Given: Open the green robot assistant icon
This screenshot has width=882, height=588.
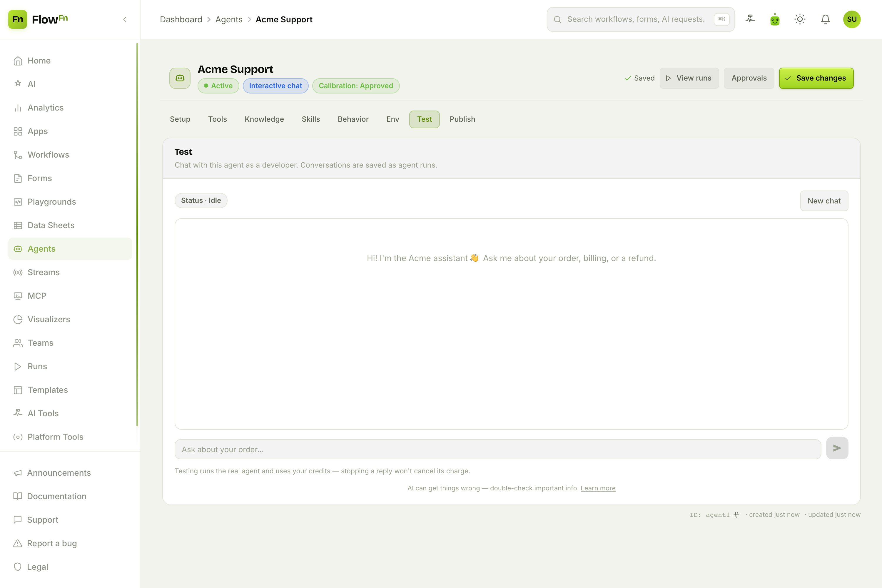Looking at the screenshot, I should tap(775, 19).
